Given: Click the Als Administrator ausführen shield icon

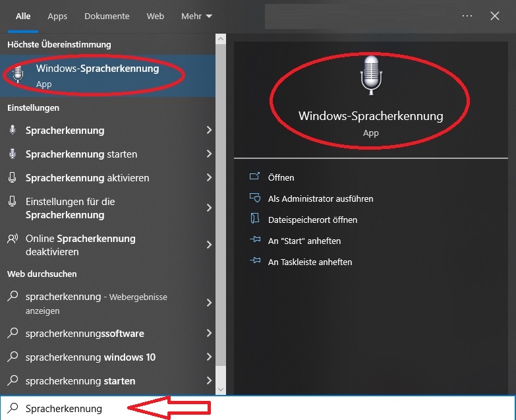Looking at the screenshot, I should (255, 198).
